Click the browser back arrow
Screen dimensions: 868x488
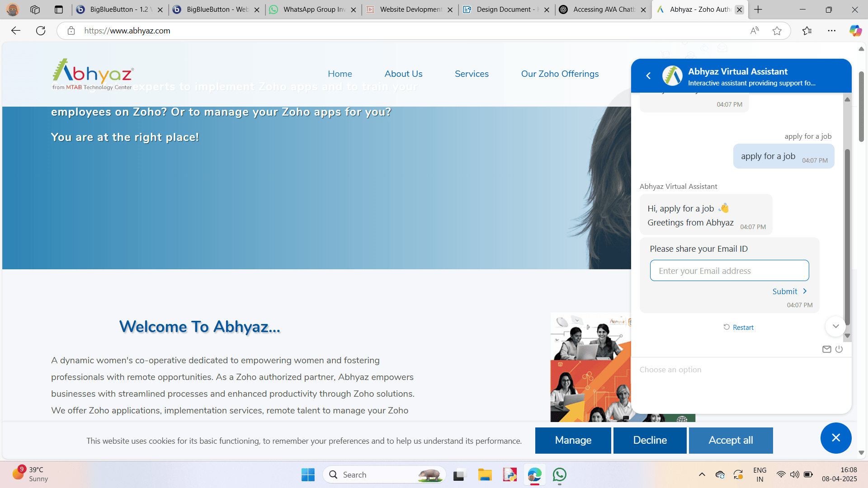click(x=16, y=31)
